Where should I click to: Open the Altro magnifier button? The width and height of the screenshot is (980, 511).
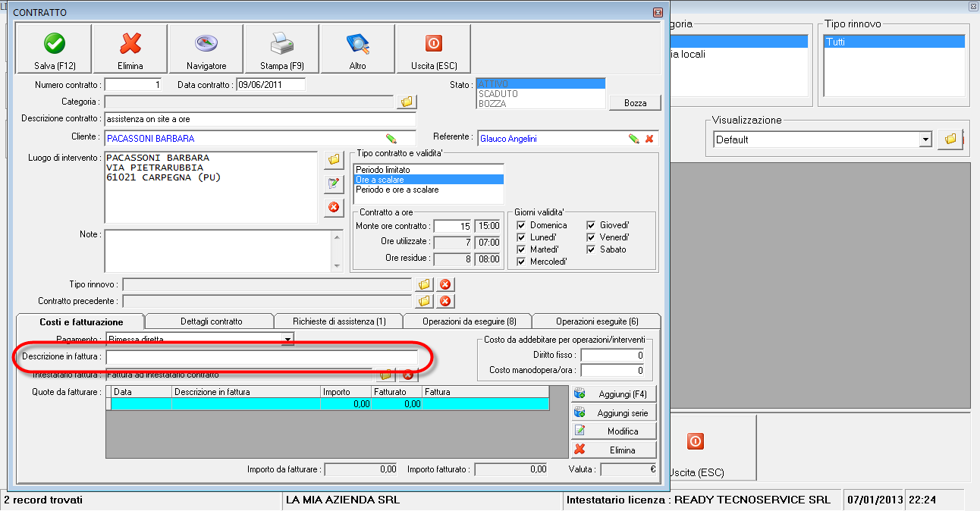[357, 49]
